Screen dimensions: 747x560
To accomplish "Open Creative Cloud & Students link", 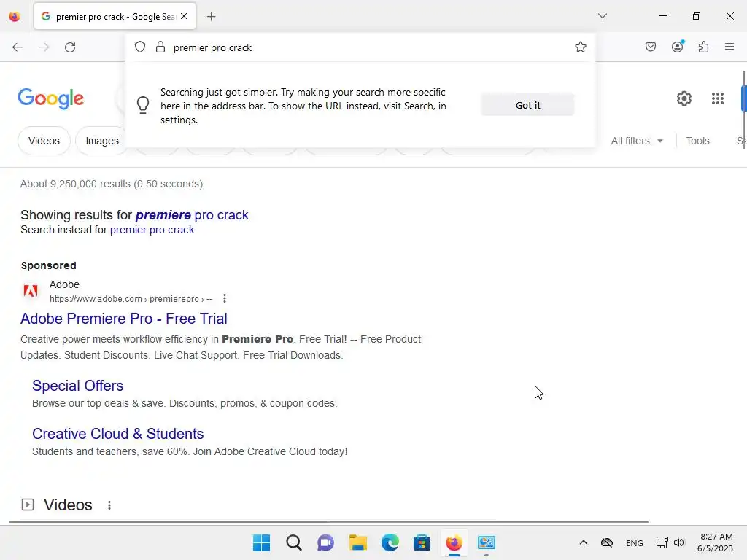I will pyautogui.click(x=117, y=434).
